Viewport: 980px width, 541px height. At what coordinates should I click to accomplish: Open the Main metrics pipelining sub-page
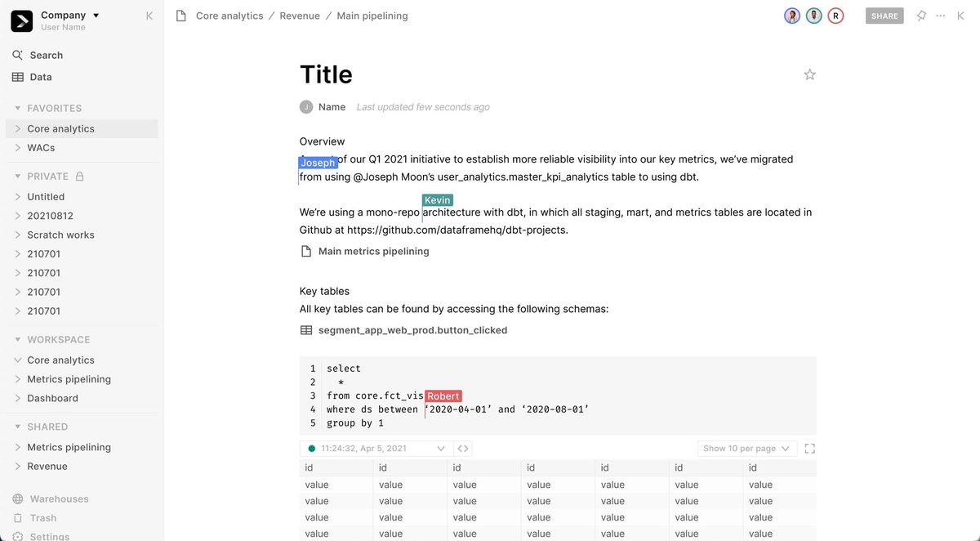pos(373,251)
